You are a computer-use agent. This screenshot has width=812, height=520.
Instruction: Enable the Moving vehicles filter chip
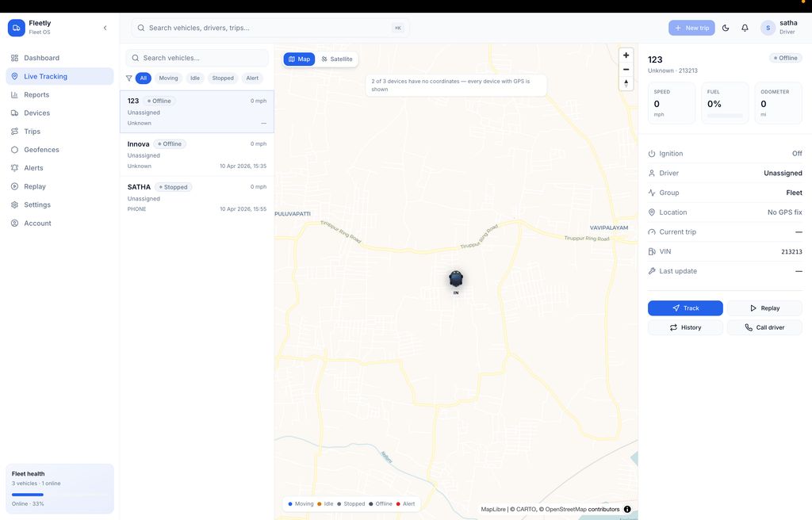coord(168,78)
